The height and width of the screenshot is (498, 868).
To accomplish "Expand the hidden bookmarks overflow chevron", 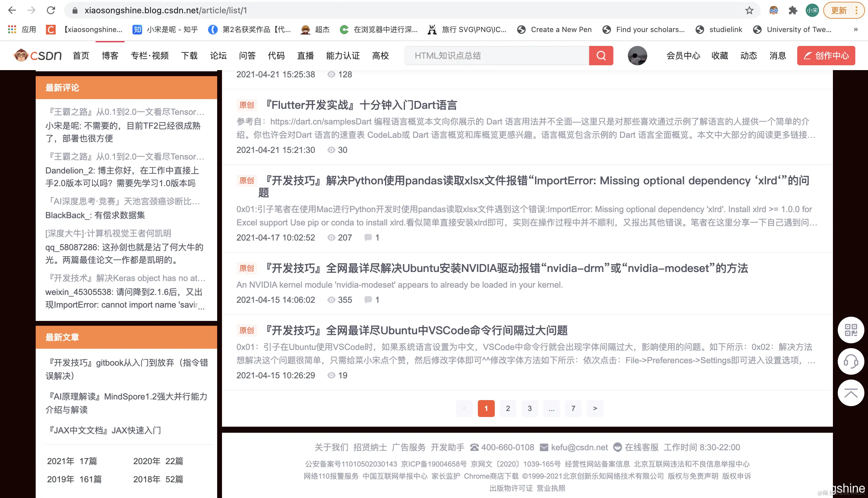I will click(856, 29).
